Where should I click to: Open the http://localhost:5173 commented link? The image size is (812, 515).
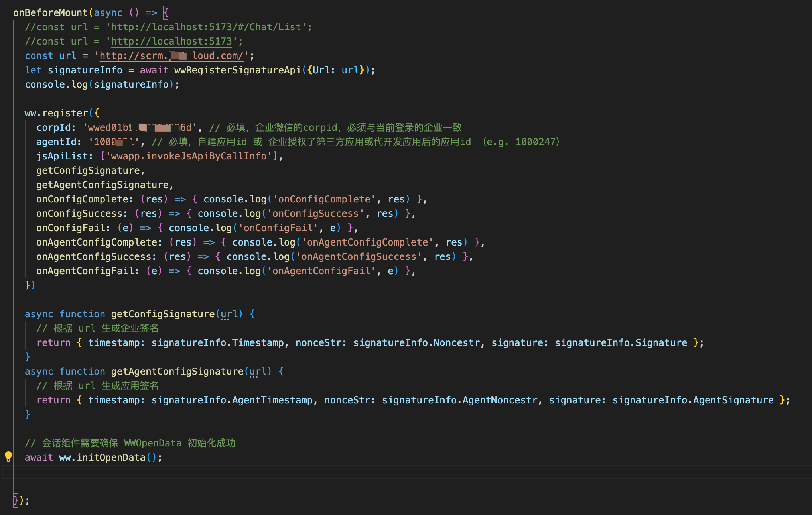[171, 41]
